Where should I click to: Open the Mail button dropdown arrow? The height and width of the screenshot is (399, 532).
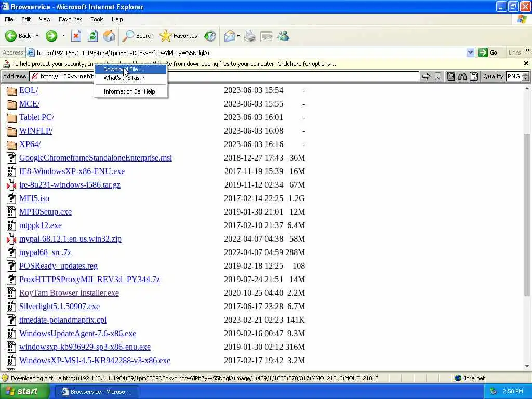238,36
